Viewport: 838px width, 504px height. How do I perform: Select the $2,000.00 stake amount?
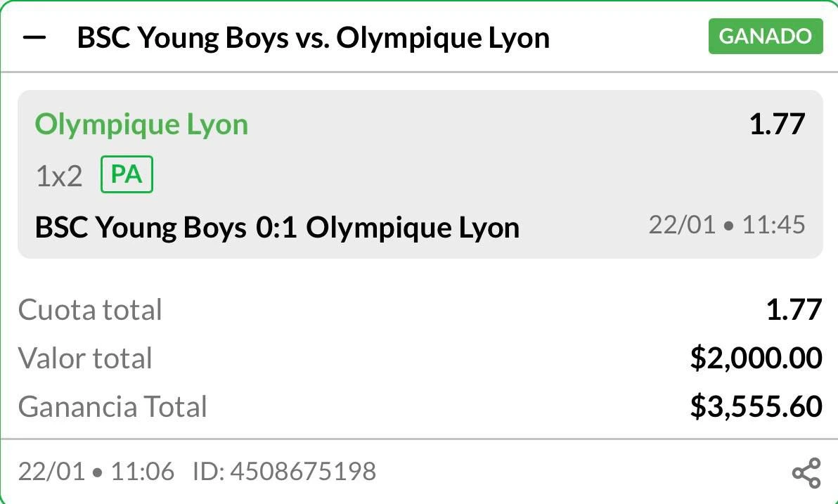[x=756, y=358]
